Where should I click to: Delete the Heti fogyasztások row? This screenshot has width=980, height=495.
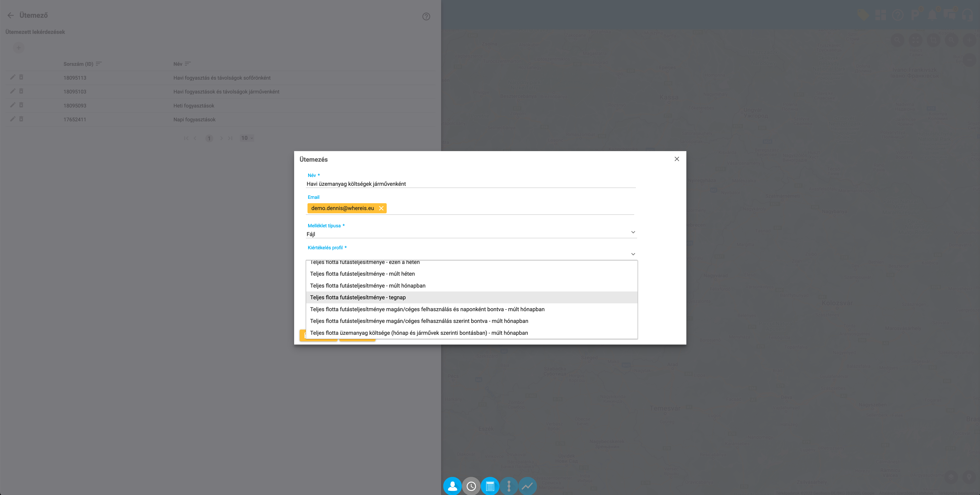(21, 105)
